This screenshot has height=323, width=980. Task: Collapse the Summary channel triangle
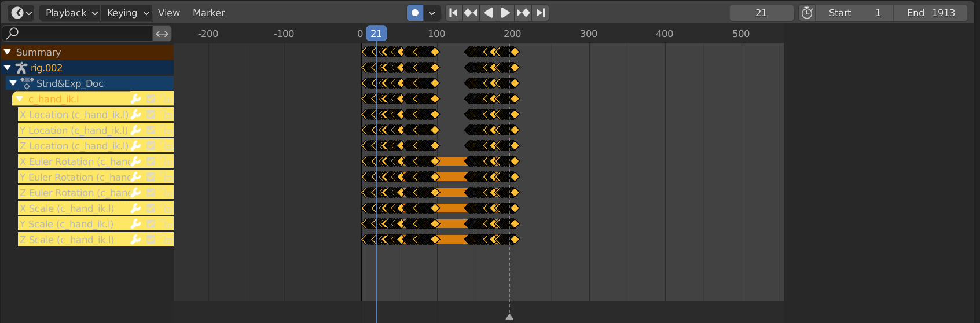8,52
